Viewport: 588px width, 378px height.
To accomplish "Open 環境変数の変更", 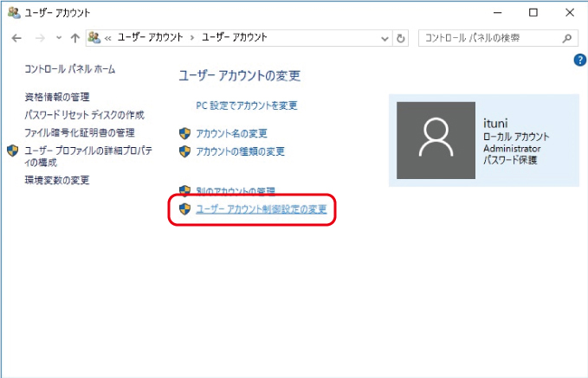I will pyautogui.click(x=57, y=180).
